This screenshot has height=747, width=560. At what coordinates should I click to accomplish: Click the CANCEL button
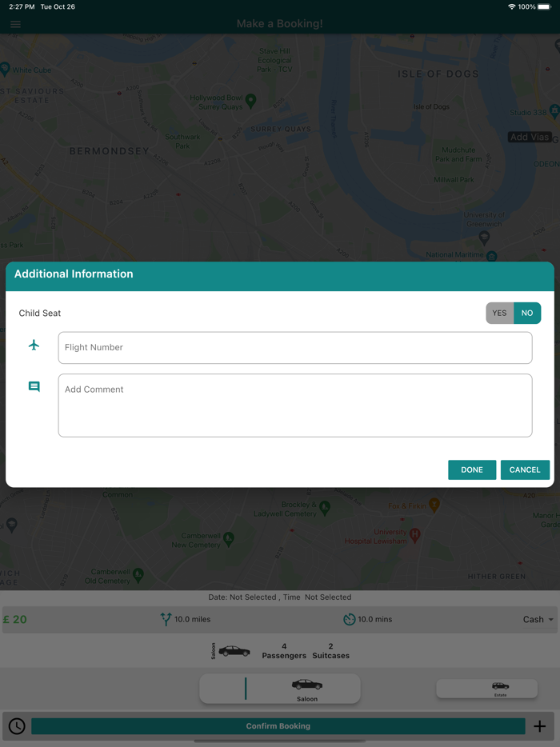click(525, 469)
